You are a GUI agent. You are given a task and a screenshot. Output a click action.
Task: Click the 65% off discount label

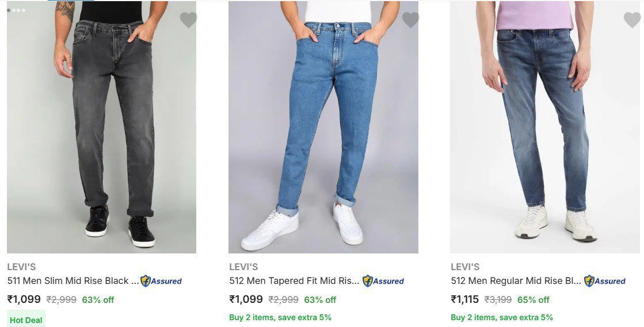534,299
